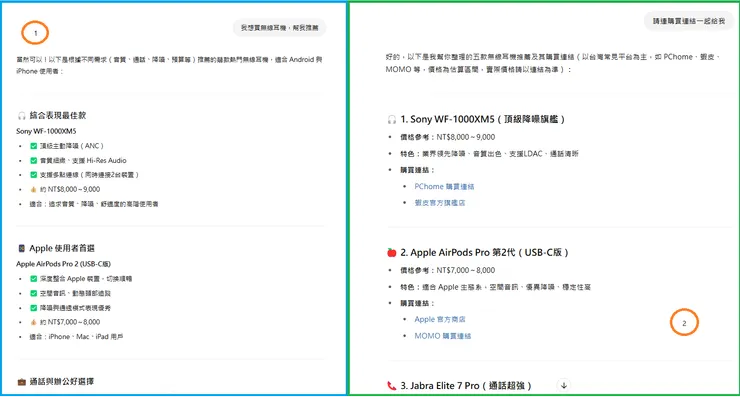The height and width of the screenshot is (408, 740).
Task: Click the 購買連結 label under Sony WF-1000XM5
Action: pos(417,170)
